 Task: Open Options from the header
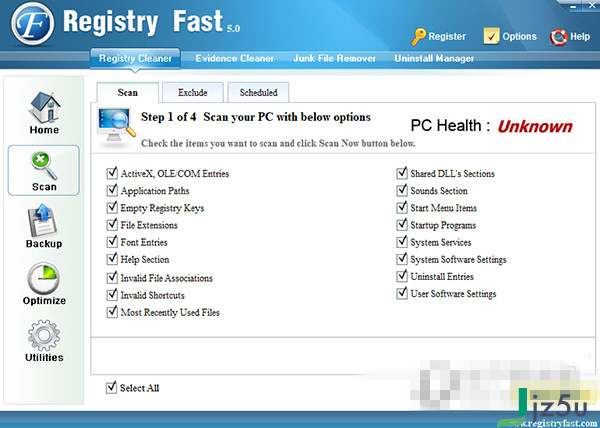(x=510, y=36)
